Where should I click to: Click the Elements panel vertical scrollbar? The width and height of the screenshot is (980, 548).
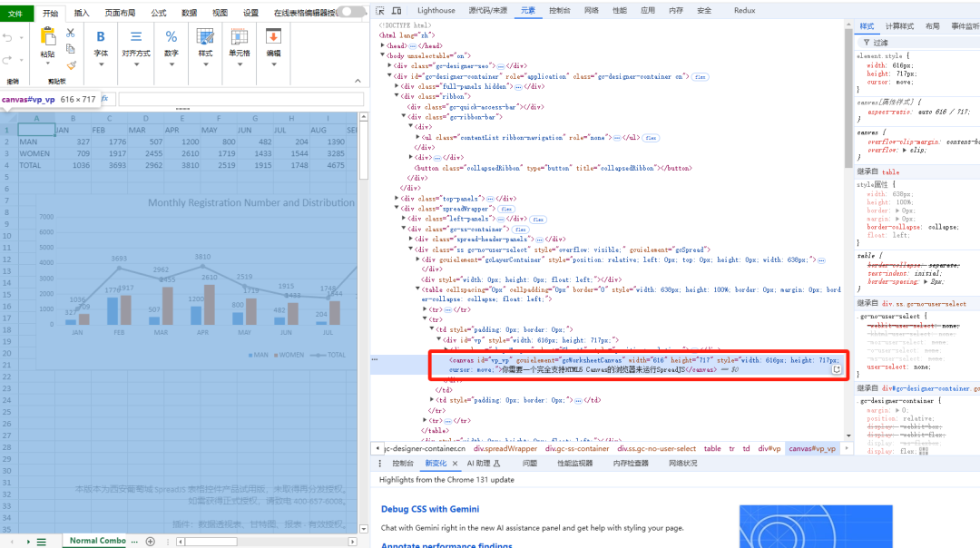(x=848, y=100)
